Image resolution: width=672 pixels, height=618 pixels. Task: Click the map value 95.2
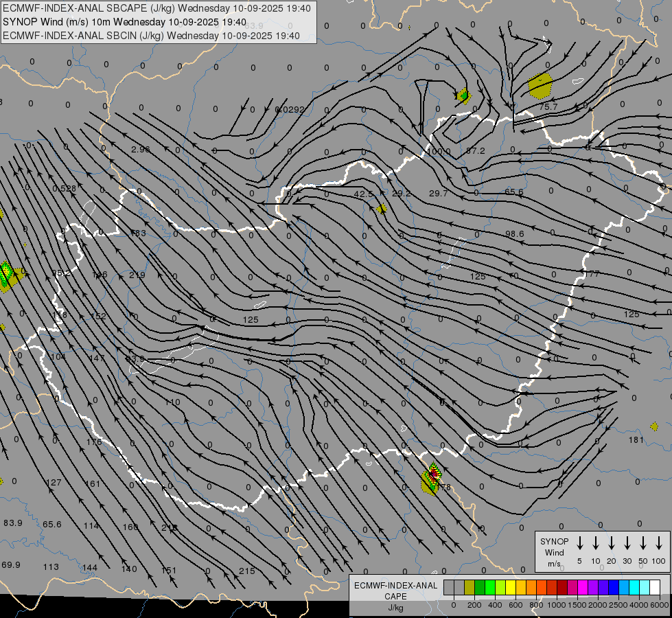pyautogui.click(x=61, y=273)
